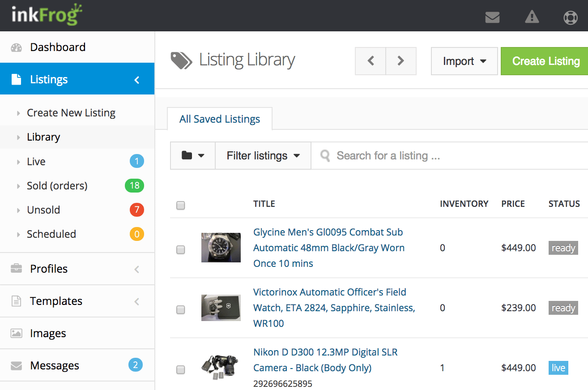Sort by the STATUS column header
This screenshot has height=390, width=588.
coord(564,204)
